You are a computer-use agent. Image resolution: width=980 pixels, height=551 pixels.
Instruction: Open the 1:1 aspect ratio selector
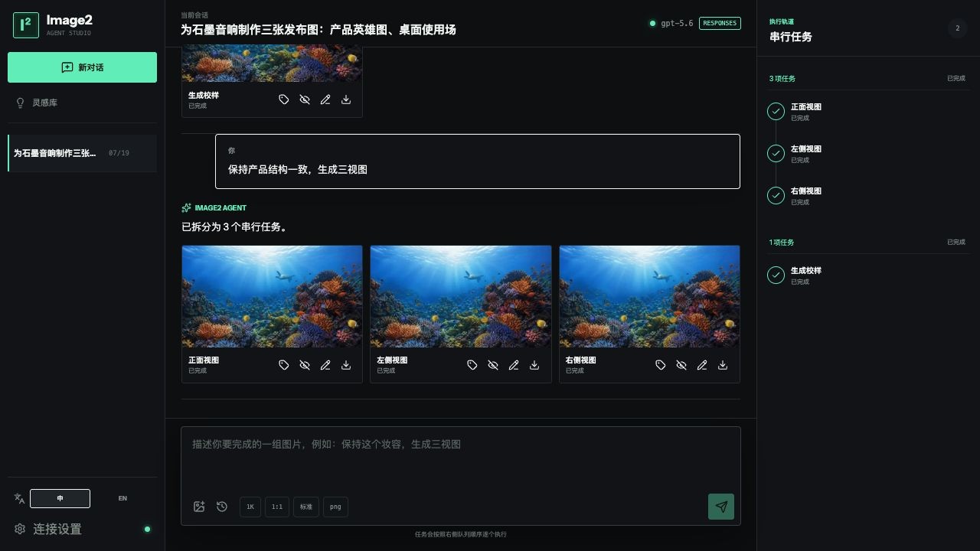coord(277,507)
